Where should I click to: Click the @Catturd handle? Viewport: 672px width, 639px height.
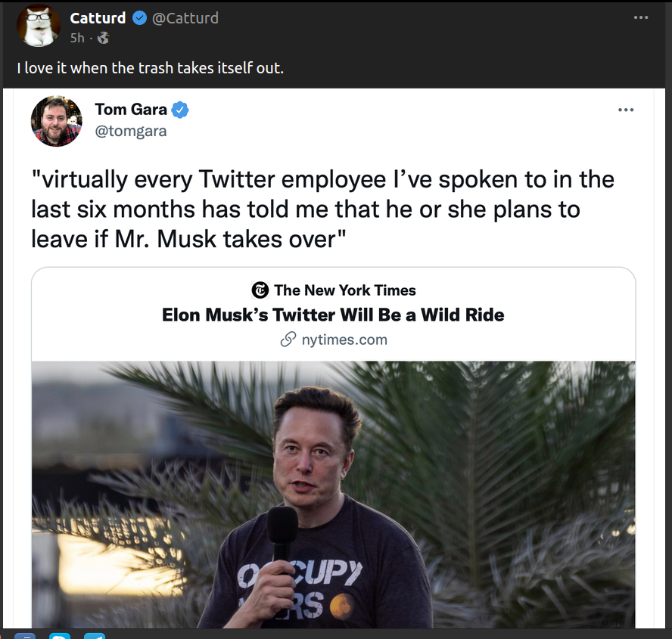click(185, 18)
